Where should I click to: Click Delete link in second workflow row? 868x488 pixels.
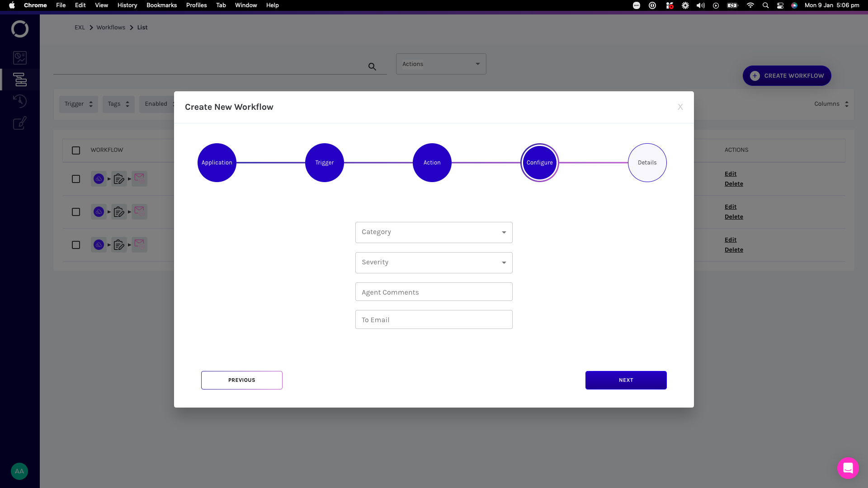pos(734,217)
